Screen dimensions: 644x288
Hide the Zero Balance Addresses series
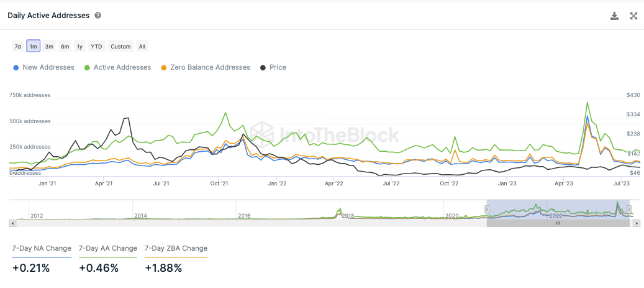click(206, 67)
